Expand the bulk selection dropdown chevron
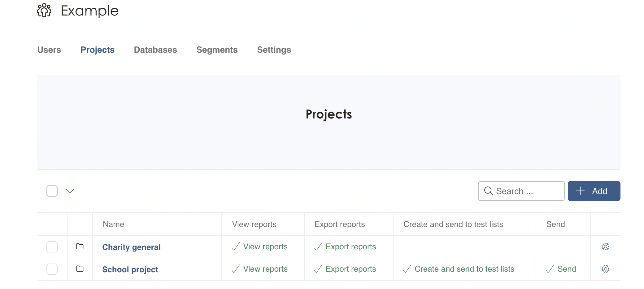The height and width of the screenshot is (289, 644). [70, 191]
